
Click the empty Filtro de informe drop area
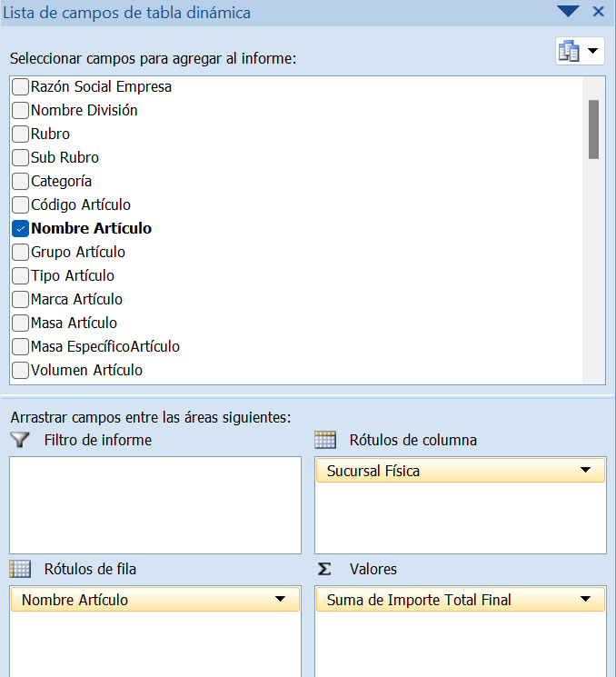[154, 504]
